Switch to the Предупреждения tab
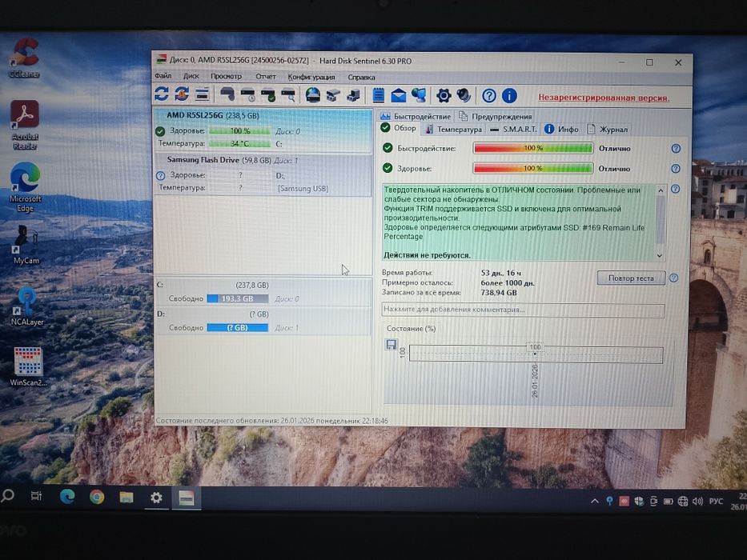This screenshot has width=747, height=560. point(496,116)
